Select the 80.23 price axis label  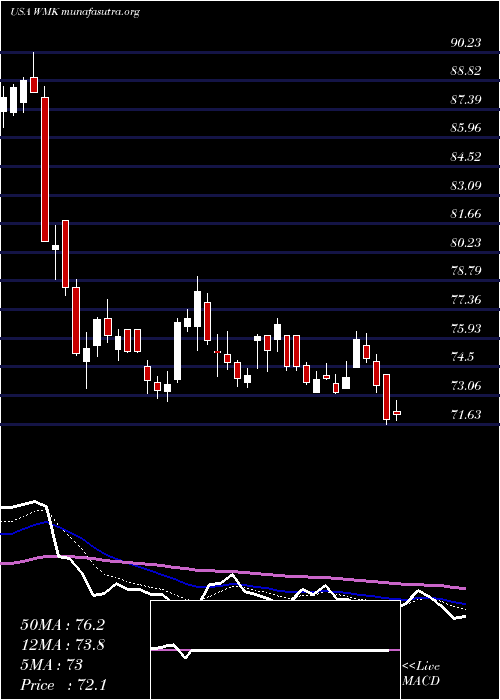[466, 242]
